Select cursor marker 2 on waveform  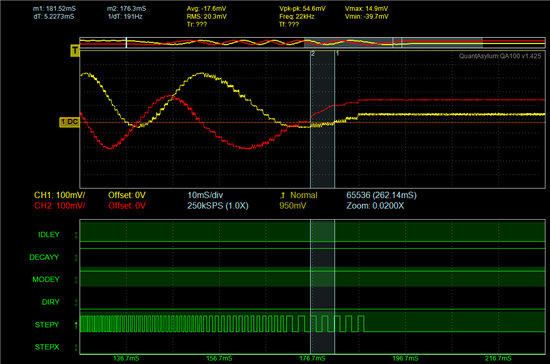tap(313, 54)
